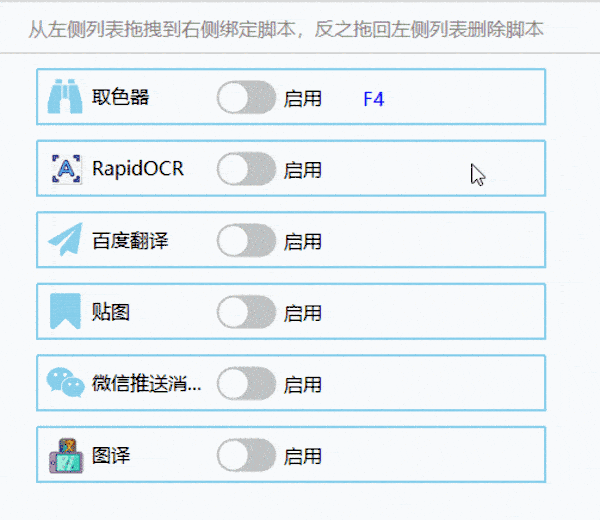
Task: Select the 微信推送消... script label
Action: click(146, 384)
